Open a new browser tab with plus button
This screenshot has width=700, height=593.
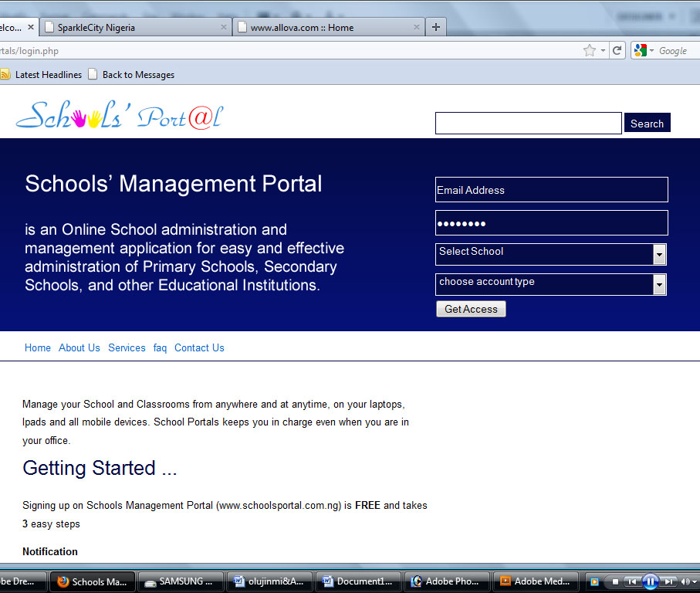436,27
